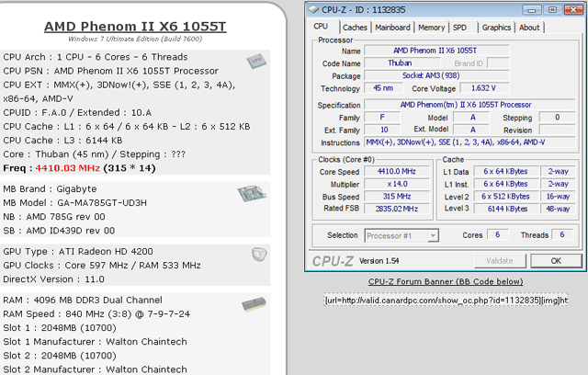Click the L1 Inst. value 6 x 64 KBytes
The height and width of the screenshot is (375, 588).
click(x=506, y=184)
